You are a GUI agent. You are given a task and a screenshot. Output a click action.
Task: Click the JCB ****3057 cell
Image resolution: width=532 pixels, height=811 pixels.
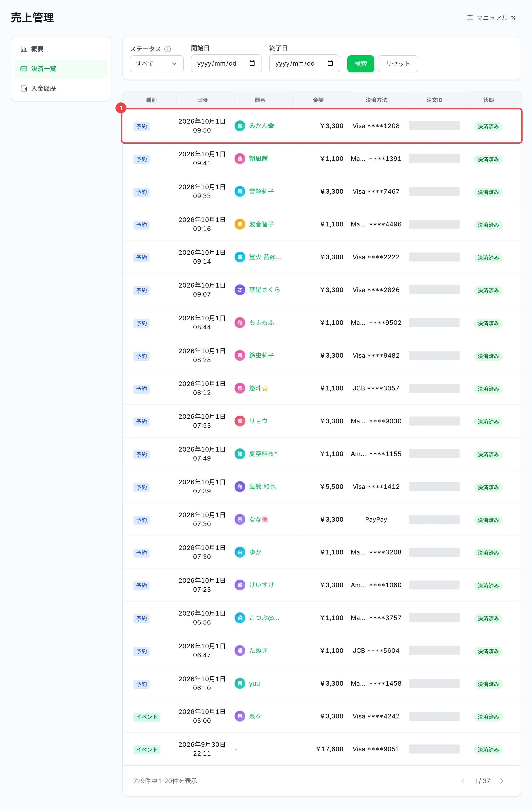tap(376, 388)
